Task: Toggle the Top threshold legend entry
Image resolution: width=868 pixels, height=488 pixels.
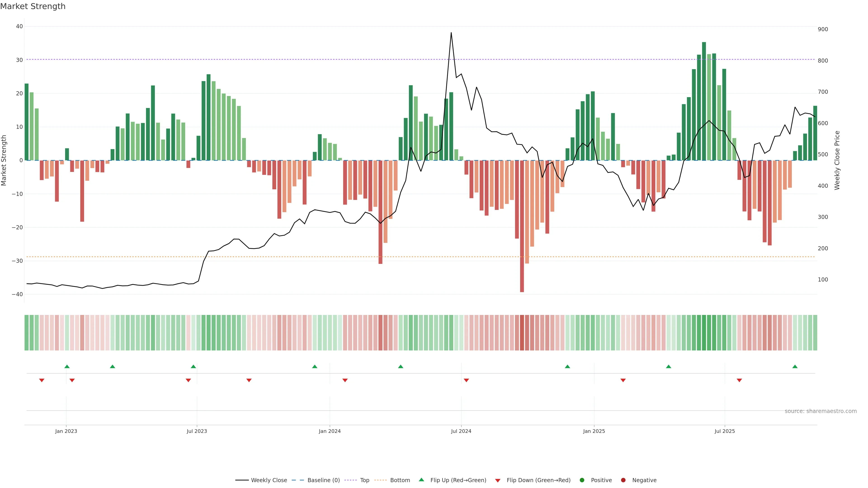Action: tap(364, 480)
